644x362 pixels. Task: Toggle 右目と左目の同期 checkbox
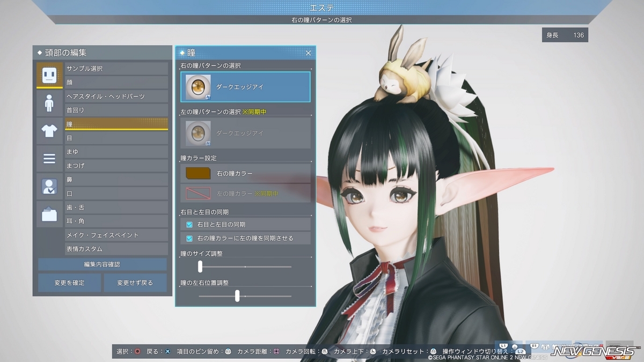pyautogui.click(x=189, y=225)
